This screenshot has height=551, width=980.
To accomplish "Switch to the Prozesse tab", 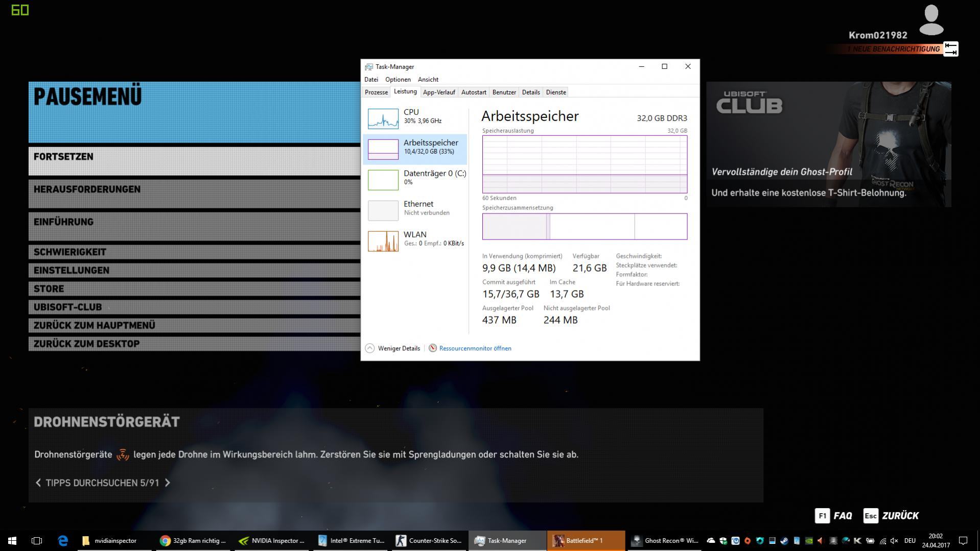I will pos(376,92).
